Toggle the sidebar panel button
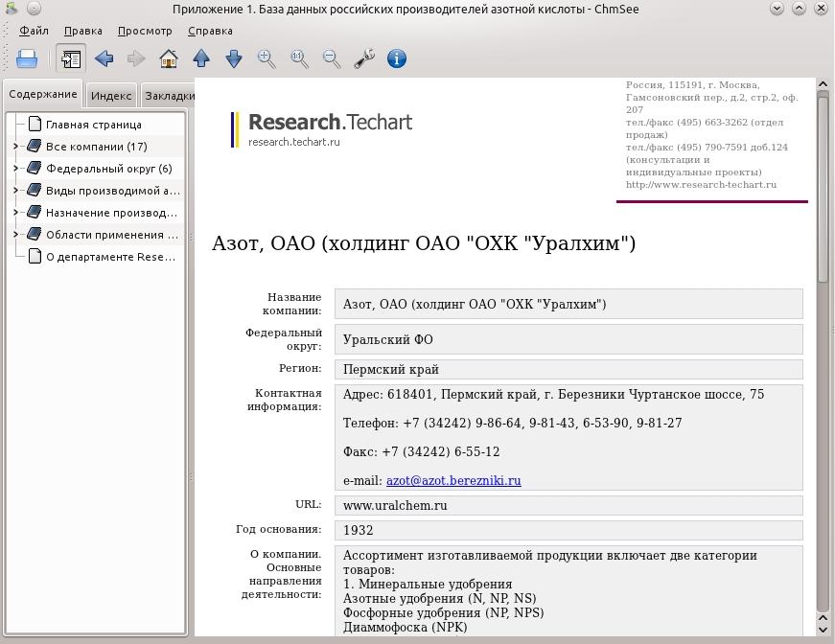 tap(71, 58)
